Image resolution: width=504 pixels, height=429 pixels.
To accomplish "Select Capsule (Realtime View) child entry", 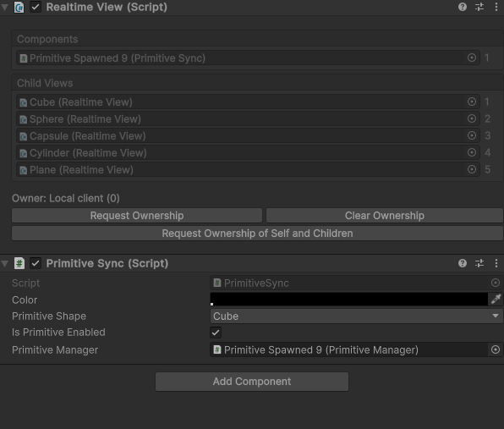I will 248,135.
